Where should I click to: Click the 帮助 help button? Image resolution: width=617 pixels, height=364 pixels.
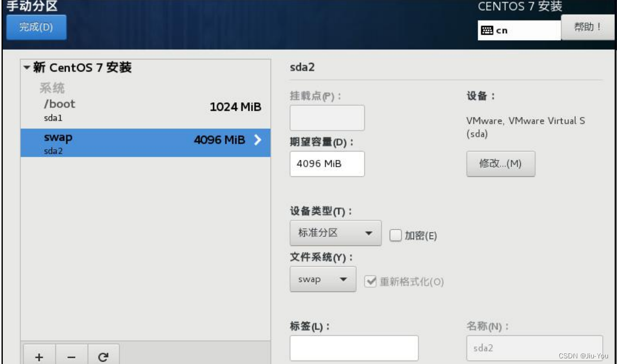pyautogui.click(x=588, y=26)
